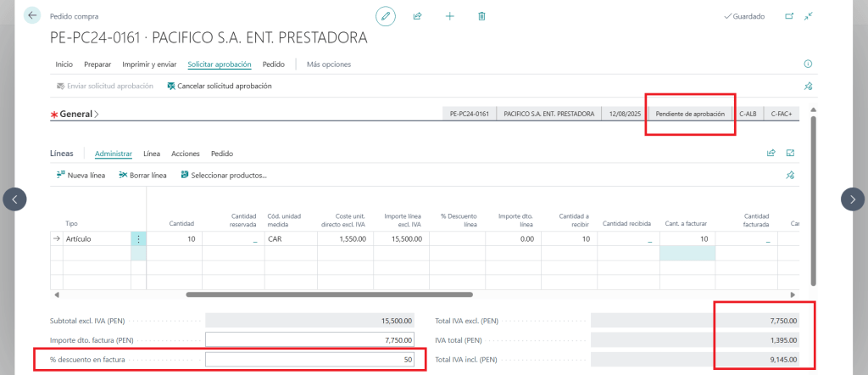Viewport: 868px width, 375px height.
Task: Go to next image with right arrow
Action: pyautogui.click(x=852, y=199)
